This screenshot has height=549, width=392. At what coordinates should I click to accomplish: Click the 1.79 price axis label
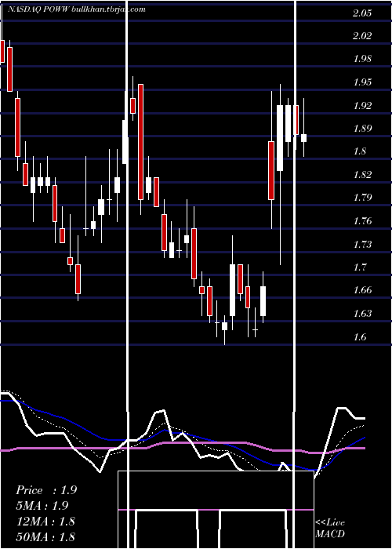(362, 198)
